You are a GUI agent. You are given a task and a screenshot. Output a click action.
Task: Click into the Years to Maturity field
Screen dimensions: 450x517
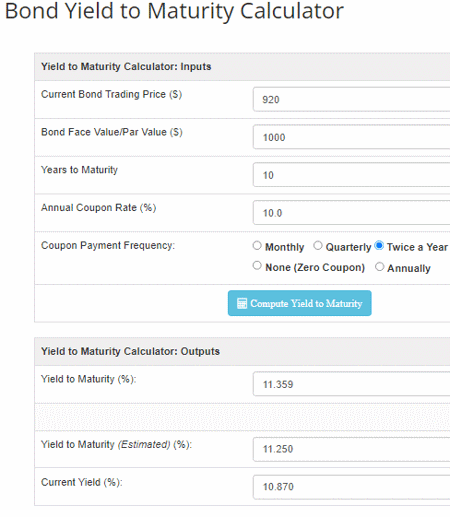(x=351, y=175)
